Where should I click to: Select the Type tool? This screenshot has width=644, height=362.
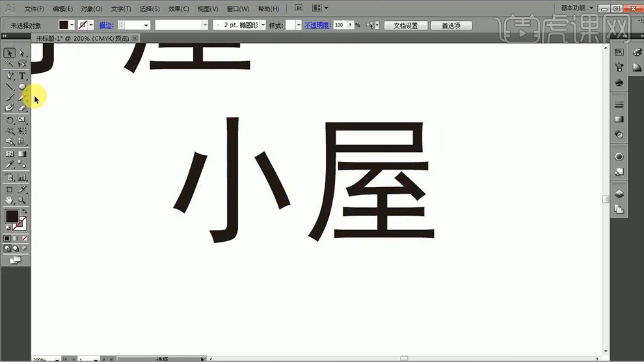[x=22, y=75]
